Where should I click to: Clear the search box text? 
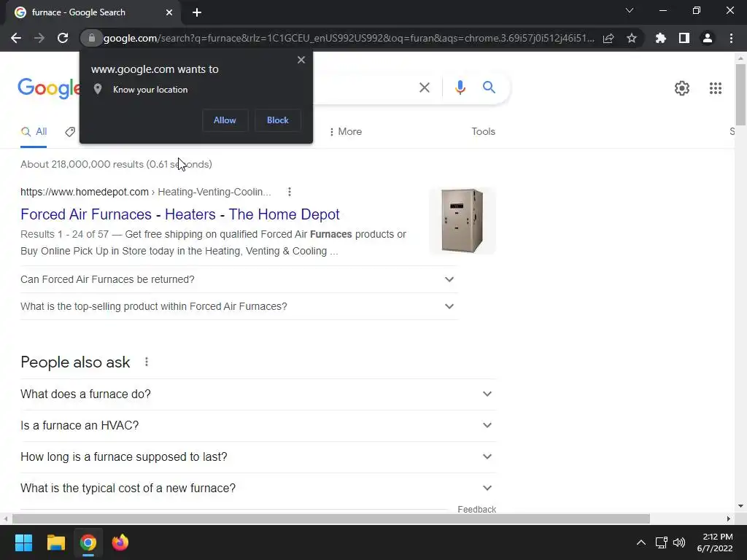click(x=425, y=87)
